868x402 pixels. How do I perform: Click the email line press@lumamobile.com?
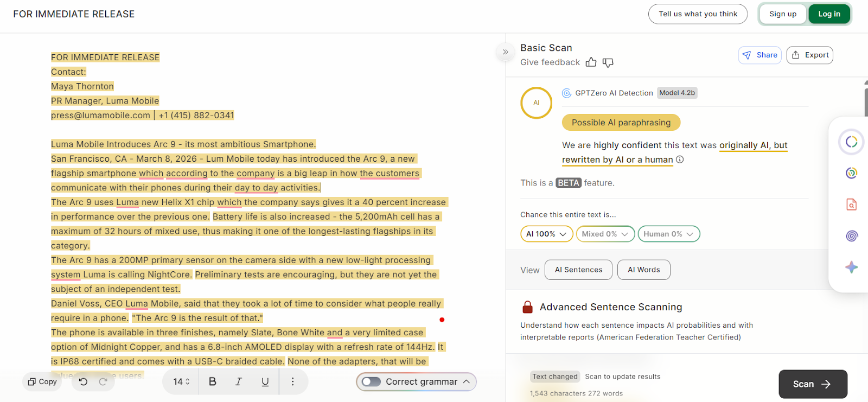pos(100,116)
